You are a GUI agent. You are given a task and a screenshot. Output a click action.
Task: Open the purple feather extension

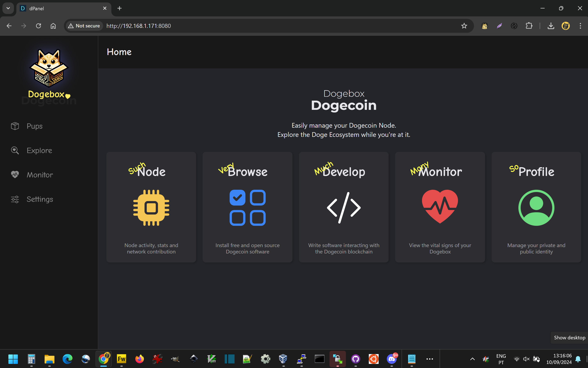click(499, 26)
